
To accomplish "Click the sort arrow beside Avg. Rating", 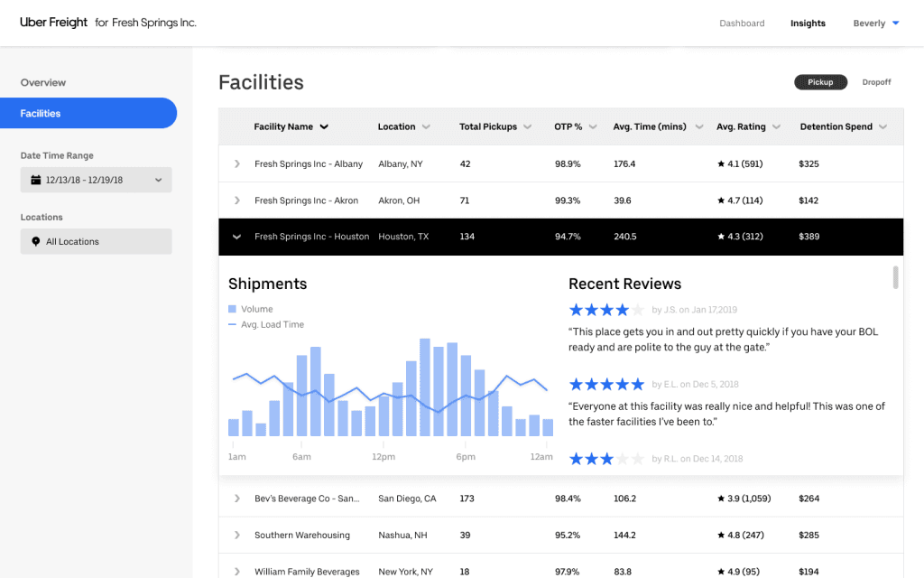I will coord(775,127).
